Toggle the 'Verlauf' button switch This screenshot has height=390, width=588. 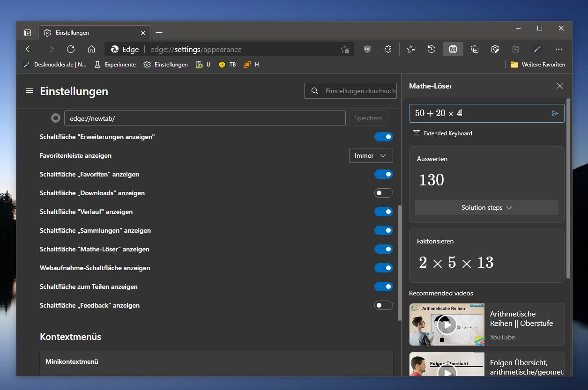[383, 212]
